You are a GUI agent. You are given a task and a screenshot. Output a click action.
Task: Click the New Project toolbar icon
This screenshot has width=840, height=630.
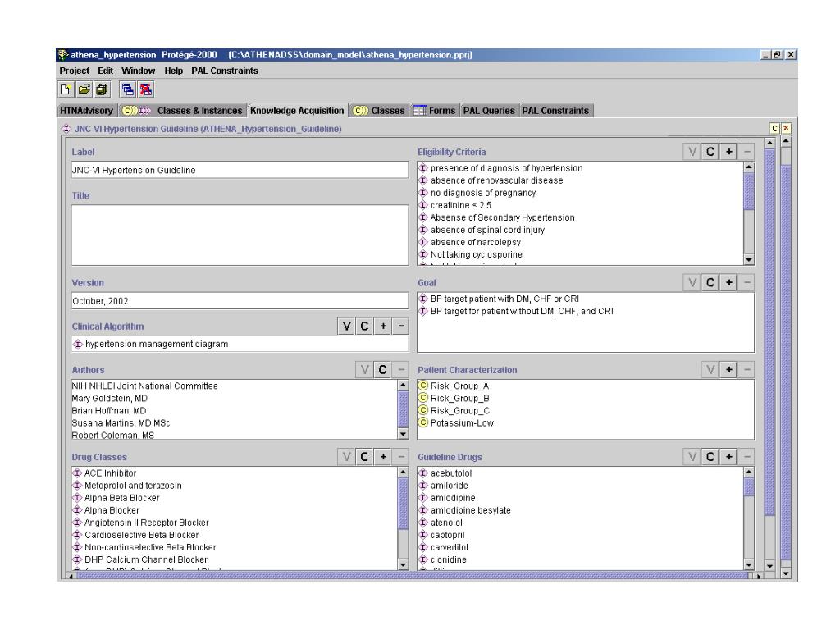pyautogui.click(x=66, y=89)
